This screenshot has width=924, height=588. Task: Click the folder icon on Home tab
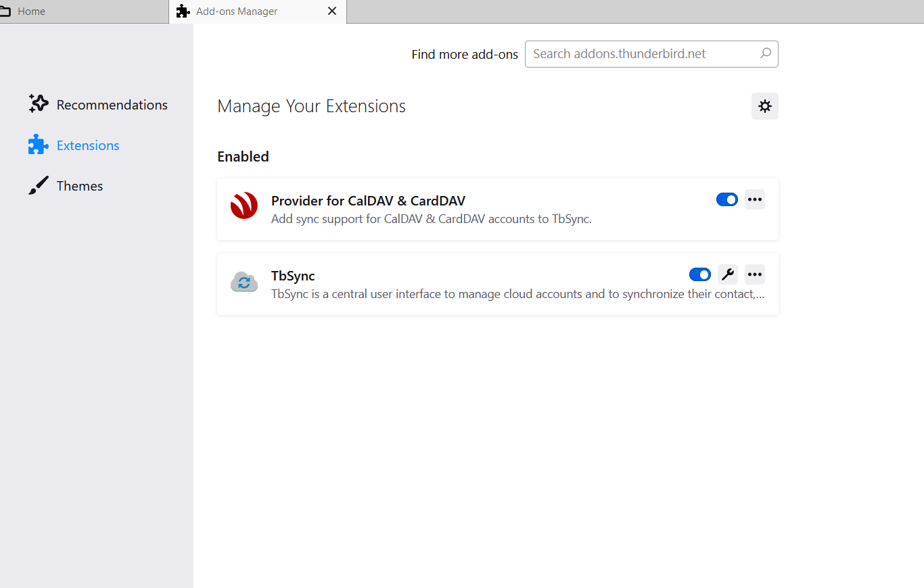(5, 11)
